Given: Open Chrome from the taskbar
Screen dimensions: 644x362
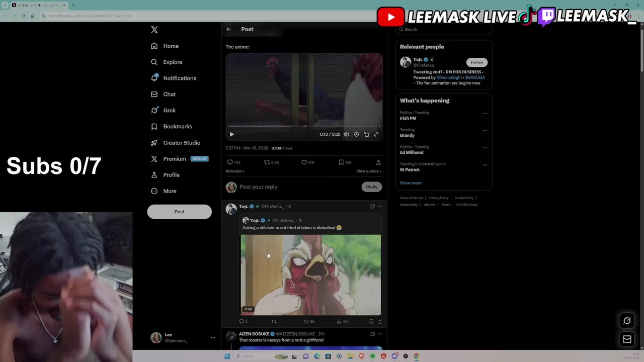Looking at the screenshot, I should 417,356.
